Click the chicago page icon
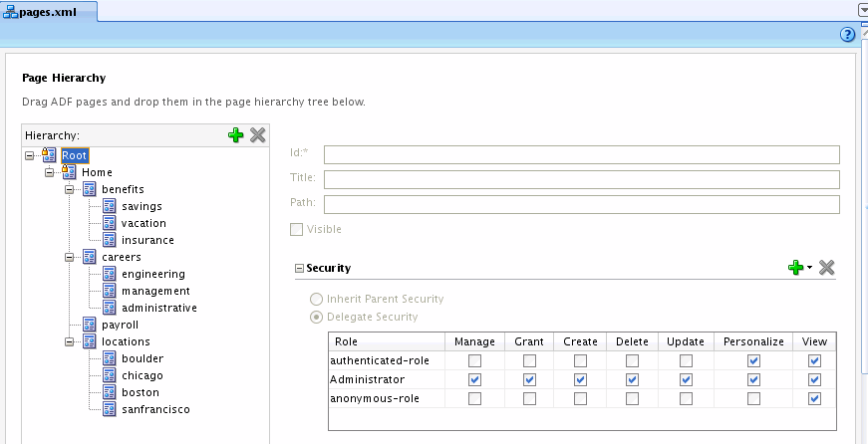This screenshot has height=444, width=868. pos(109,375)
